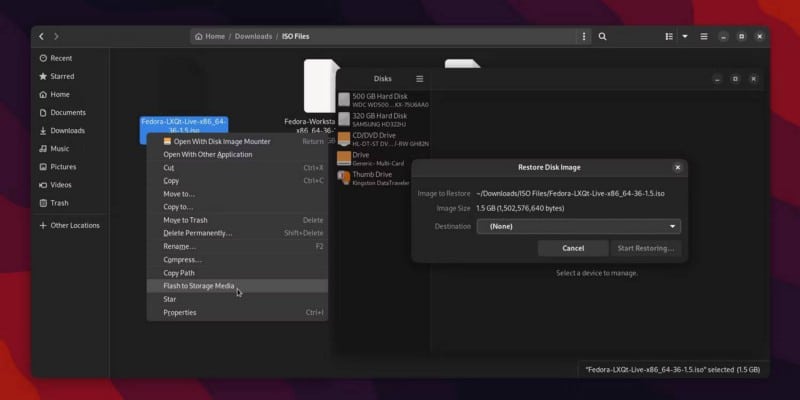Go back with the Files back arrow
Image resolution: width=800 pixels, height=400 pixels.
41,37
